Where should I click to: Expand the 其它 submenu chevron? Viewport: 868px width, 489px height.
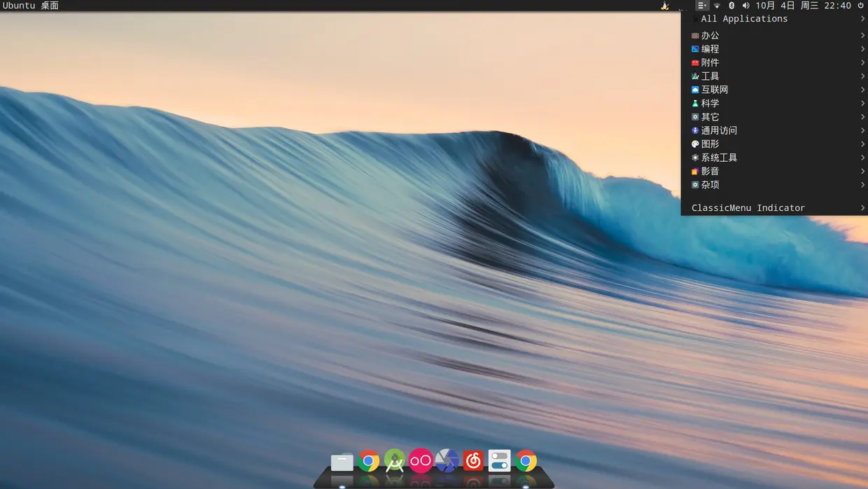pyautogui.click(x=863, y=117)
